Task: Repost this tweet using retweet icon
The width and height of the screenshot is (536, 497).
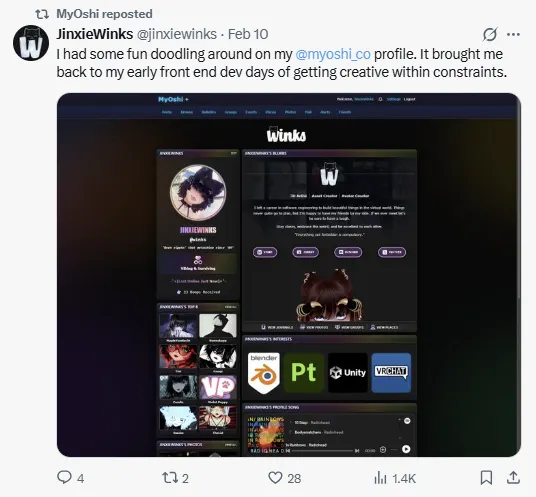Action: pyautogui.click(x=170, y=478)
